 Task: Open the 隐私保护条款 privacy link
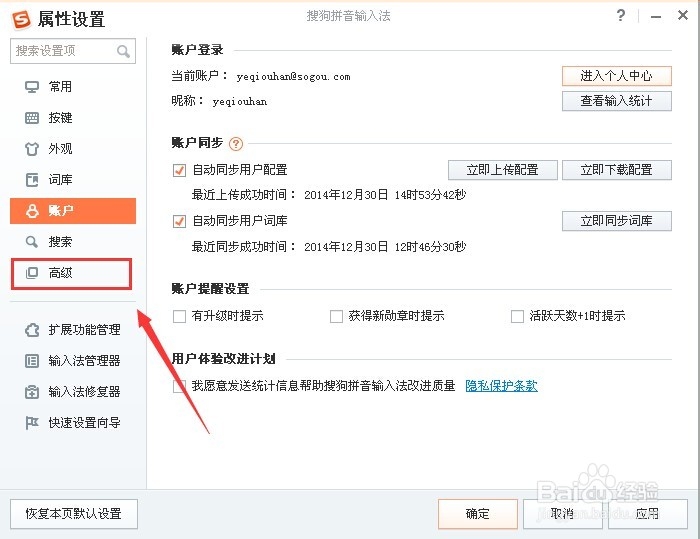click(x=501, y=386)
